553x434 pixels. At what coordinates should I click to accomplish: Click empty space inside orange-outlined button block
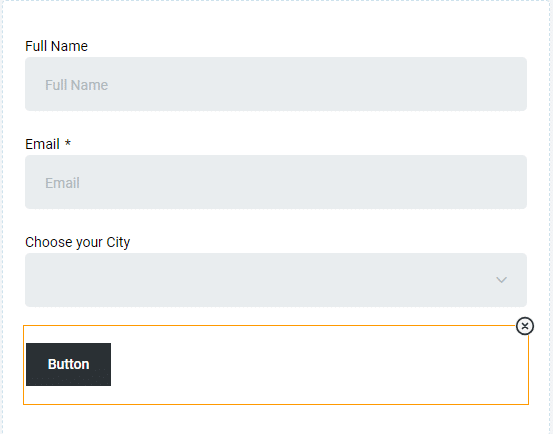317,365
